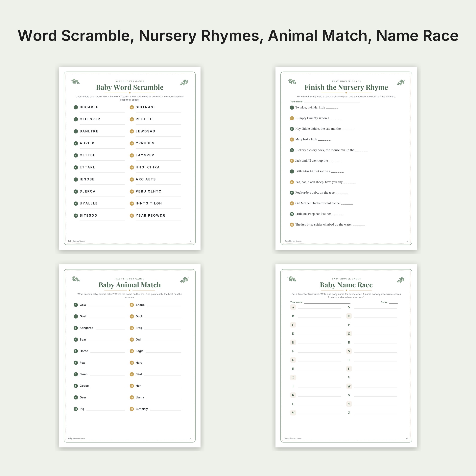Click the Word Scramble instructions paragraph
The height and width of the screenshot is (476, 476).
[130, 98]
